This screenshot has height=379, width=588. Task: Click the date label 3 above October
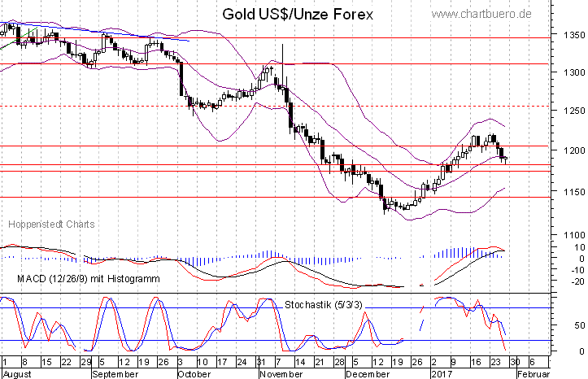tap(180, 362)
